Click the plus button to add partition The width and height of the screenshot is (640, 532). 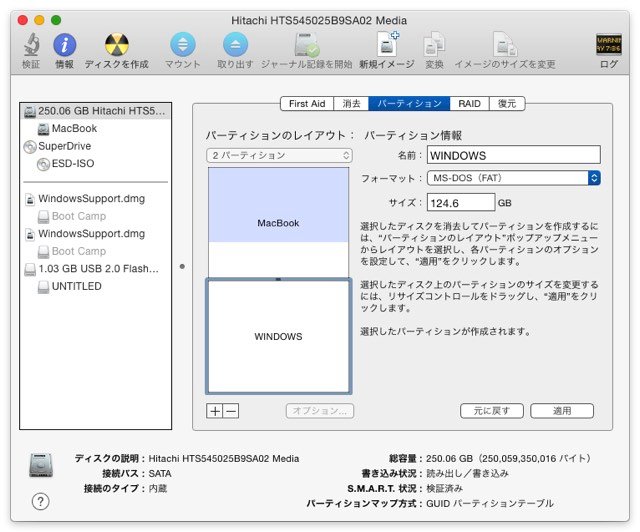click(215, 411)
